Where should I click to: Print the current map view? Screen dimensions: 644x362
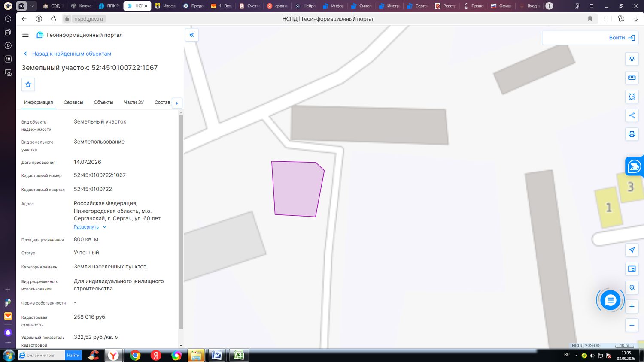pyautogui.click(x=632, y=134)
